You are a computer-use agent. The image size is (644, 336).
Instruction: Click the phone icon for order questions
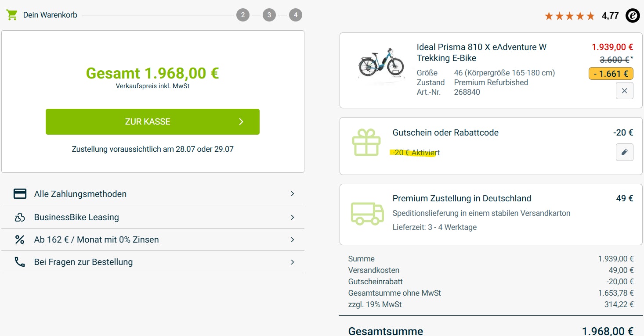20,262
